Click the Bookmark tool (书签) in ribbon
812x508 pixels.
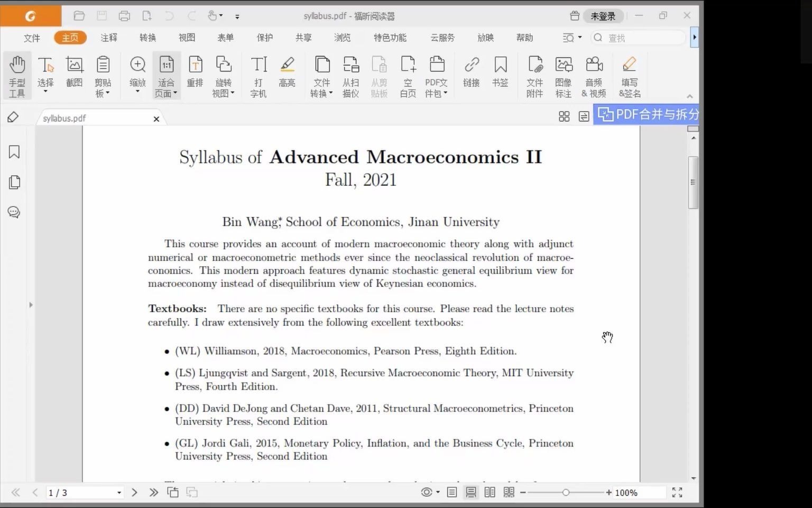(x=500, y=71)
